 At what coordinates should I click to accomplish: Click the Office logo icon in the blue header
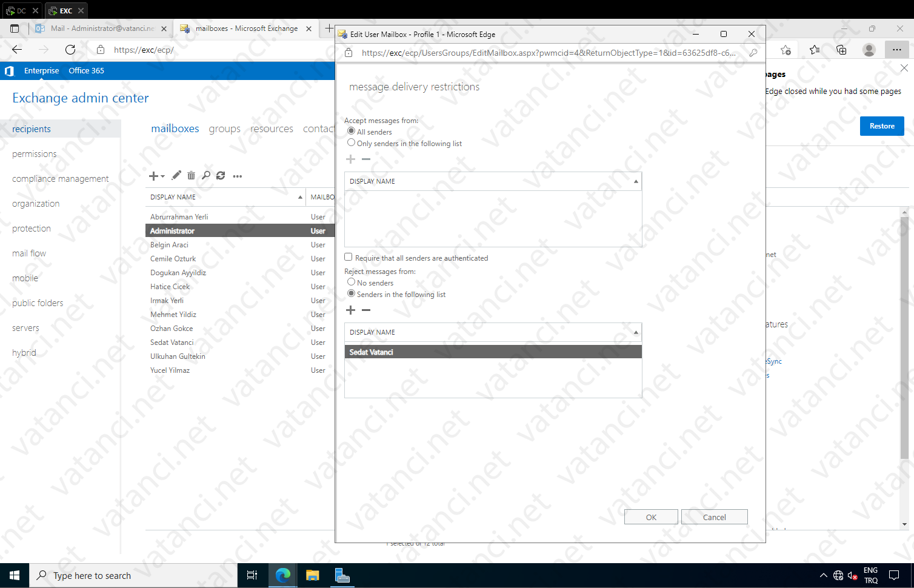(9, 71)
